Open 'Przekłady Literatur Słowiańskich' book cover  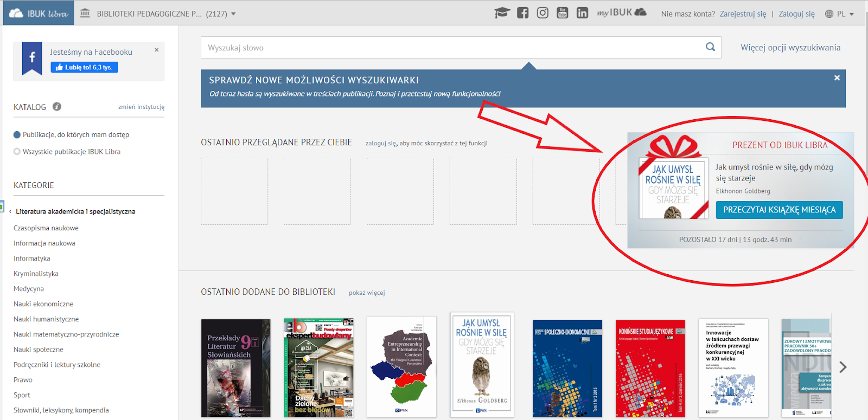coord(235,368)
